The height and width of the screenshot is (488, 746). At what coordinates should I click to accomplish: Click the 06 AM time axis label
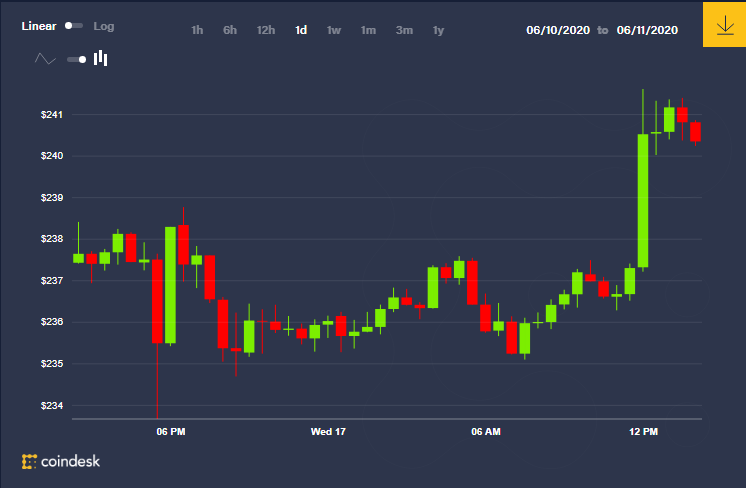tap(486, 432)
